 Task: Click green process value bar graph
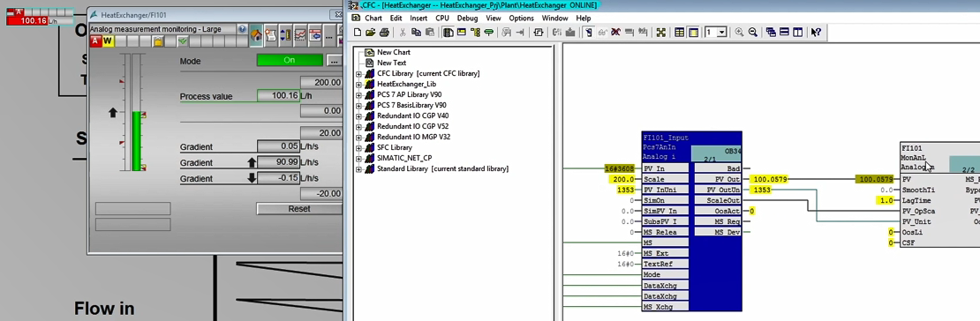pos(136,140)
